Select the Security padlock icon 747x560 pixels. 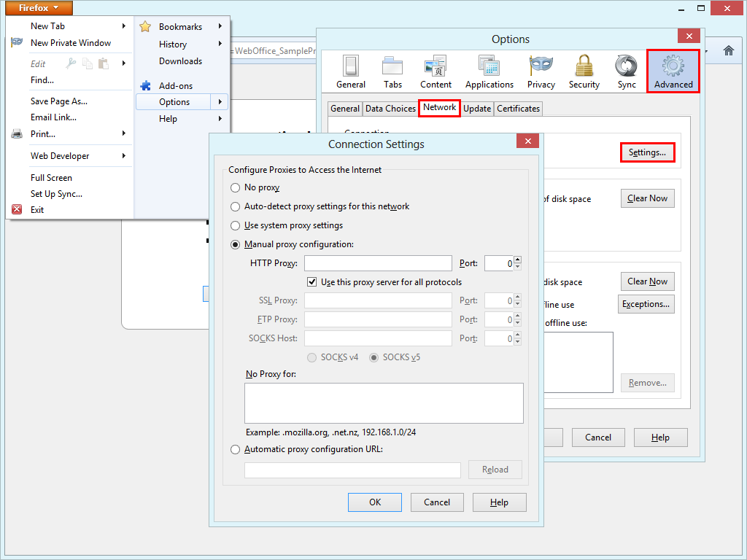coord(584,71)
